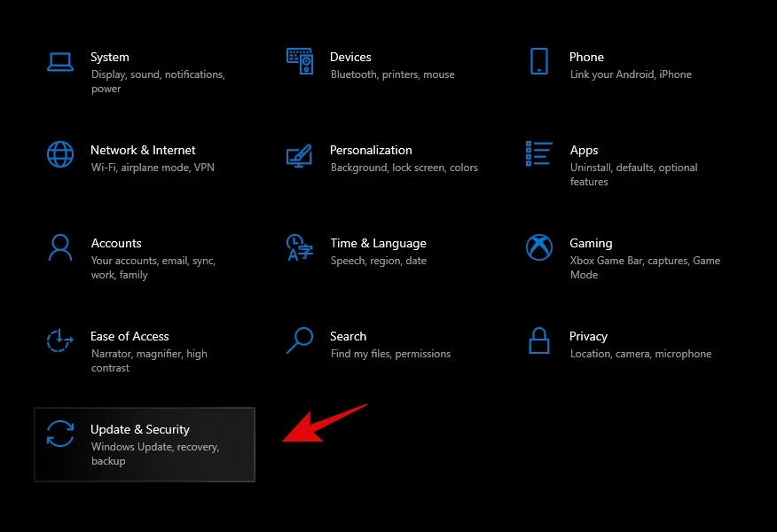The height and width of the screenshot is (532, 777).
Task: Click 'Find my files, permissions' text
Action: [x=391, y=354]
